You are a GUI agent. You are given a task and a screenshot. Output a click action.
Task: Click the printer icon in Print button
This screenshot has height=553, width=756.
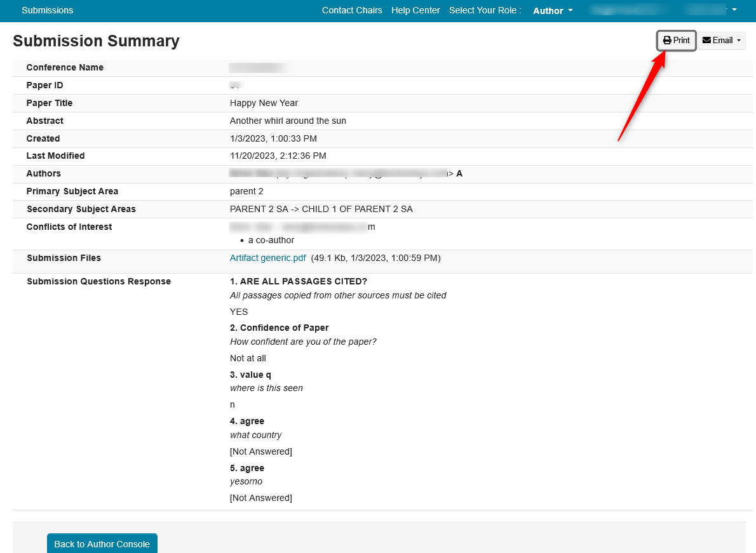pos(667,41)
